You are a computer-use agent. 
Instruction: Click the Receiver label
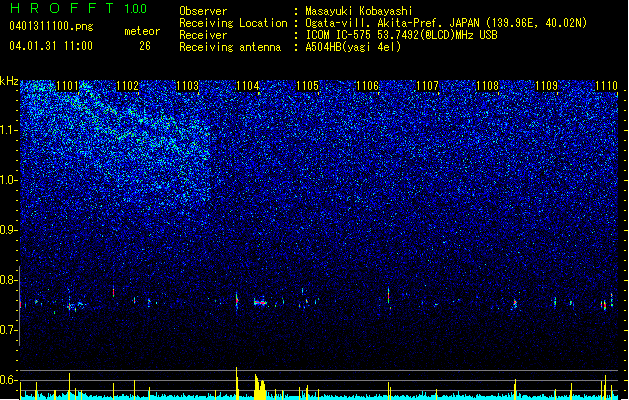tap(203, 35)
